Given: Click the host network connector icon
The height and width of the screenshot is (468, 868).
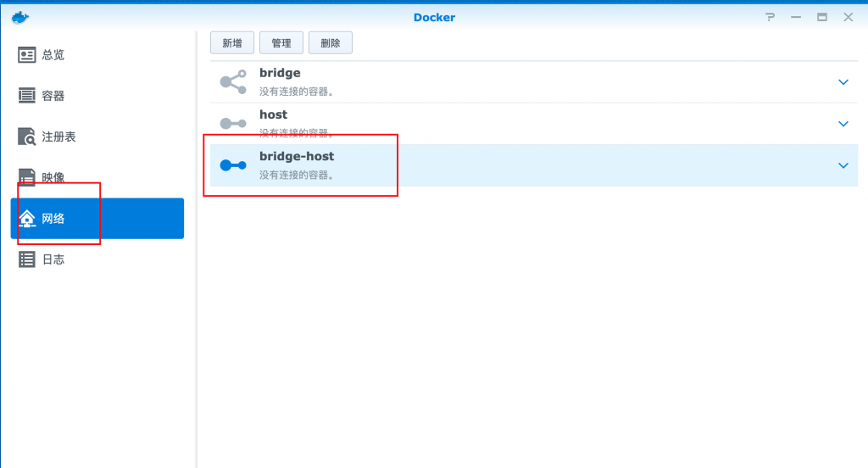Looking at the screenshot, I should 233,124.
